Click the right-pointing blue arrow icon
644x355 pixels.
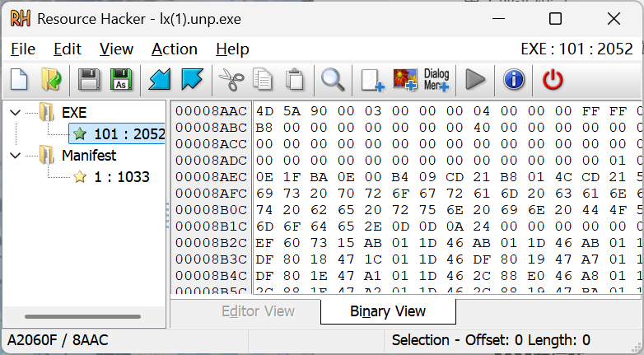point(192,79)
